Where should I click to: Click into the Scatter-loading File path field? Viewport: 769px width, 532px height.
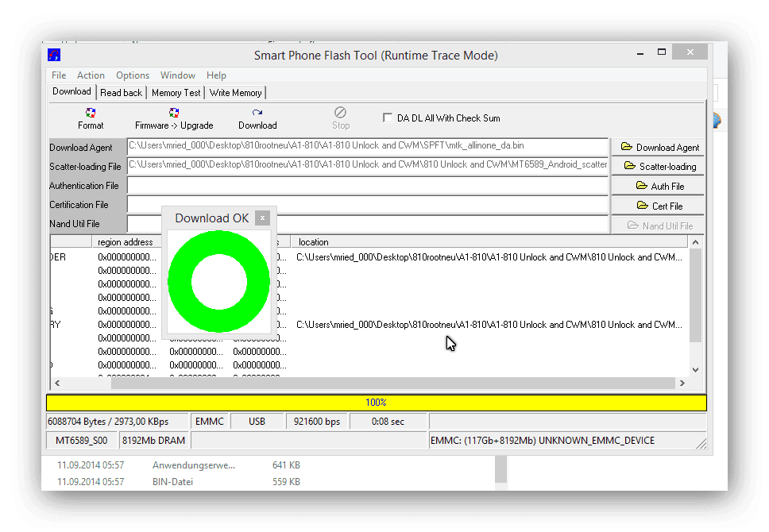click(x=367, y=165)
